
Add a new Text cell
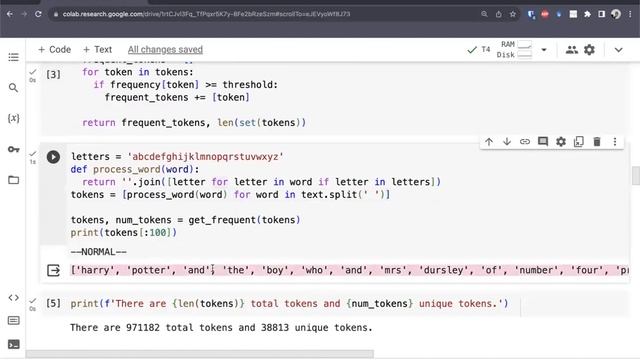click(x=97, y=49)
